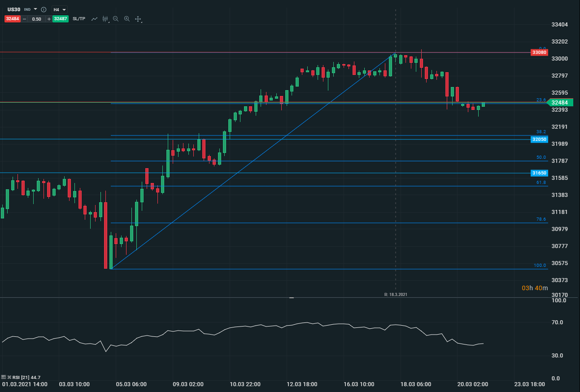Click the red sell price 32484
Image resolution: width=580 pixels, height=392 pixels.
pyautogui.click(x=13, y=19)
